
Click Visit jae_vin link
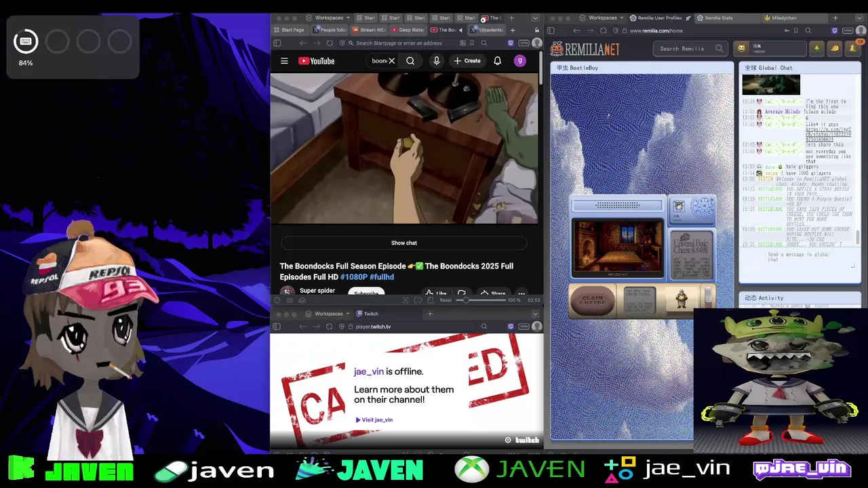[x=374, y=420]
